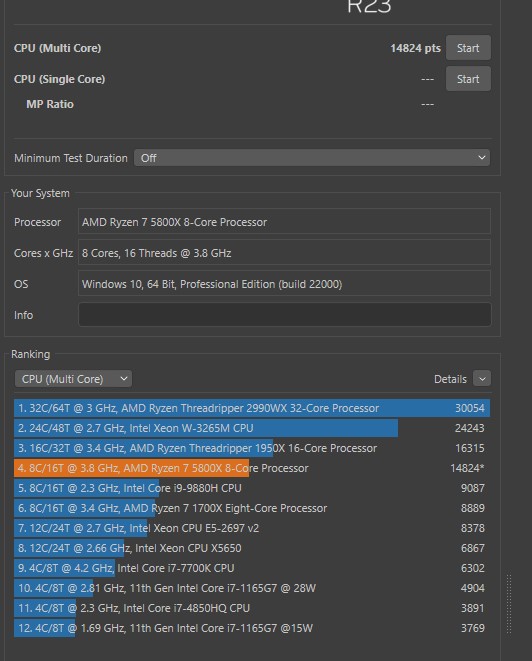
Task: Select the Intel Xeon W-3265M ranking row
Action: click(252, 428)
